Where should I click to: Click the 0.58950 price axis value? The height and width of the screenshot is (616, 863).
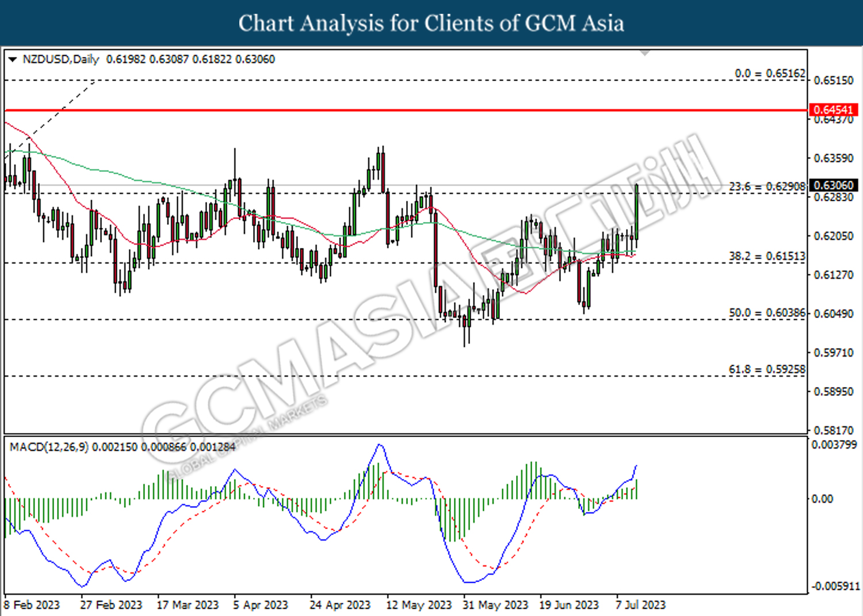[834, 392]
